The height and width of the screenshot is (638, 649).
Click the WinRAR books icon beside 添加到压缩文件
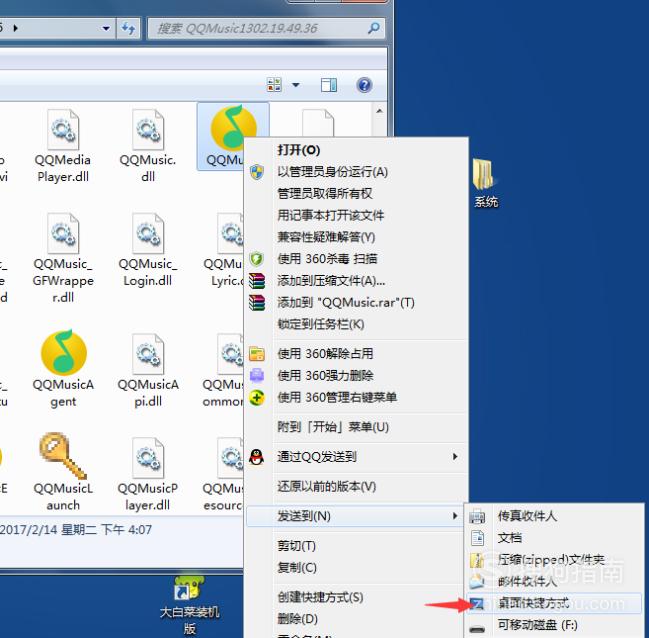pyautogui.click(x=257, y=281)
